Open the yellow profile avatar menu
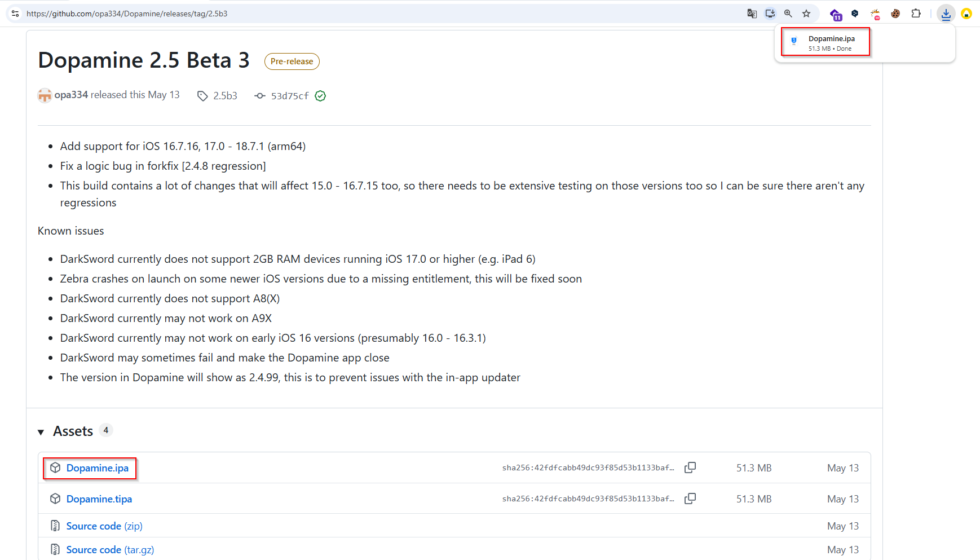The image size is (980, 560). pyautogui.click(x=966, y=14)
